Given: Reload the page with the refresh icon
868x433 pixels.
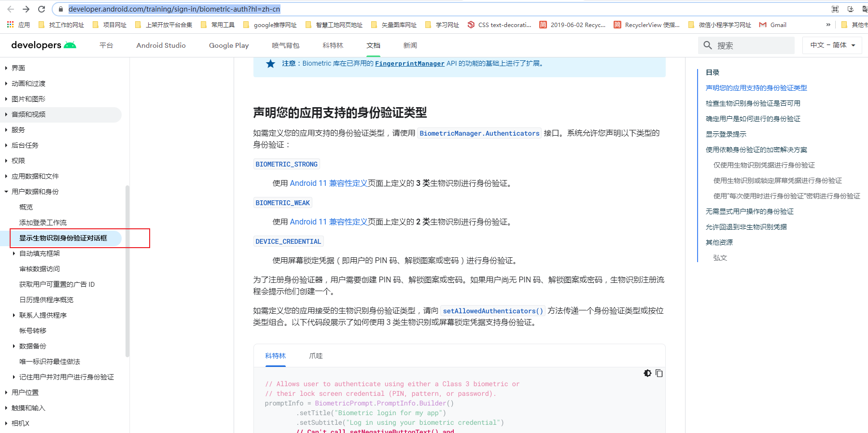Looking at the screenshot, I should tap(42, 9).
